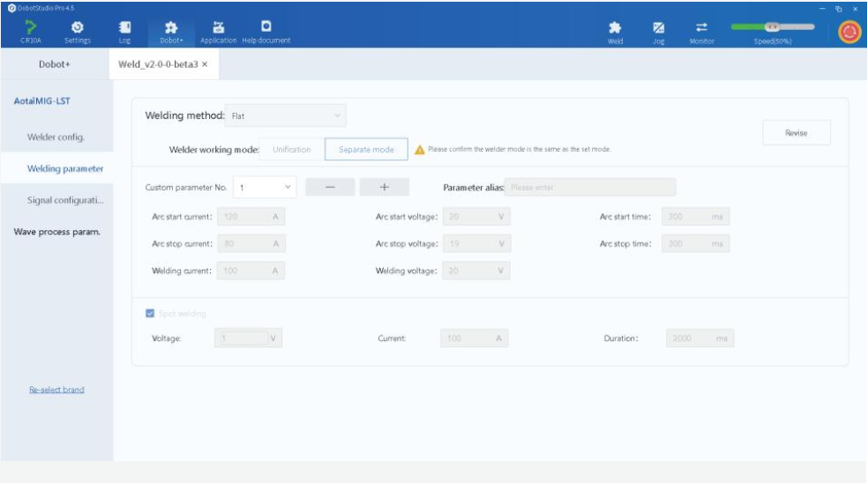Choose Separate mode welder working mode
The image size is (868, 484).
coord(366,149)
